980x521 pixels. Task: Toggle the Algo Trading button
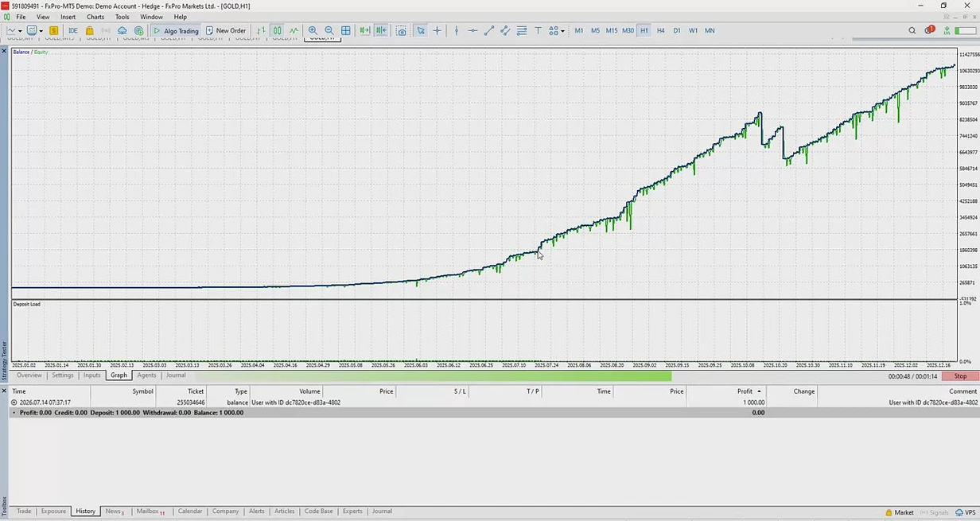(x=177, y=31)
